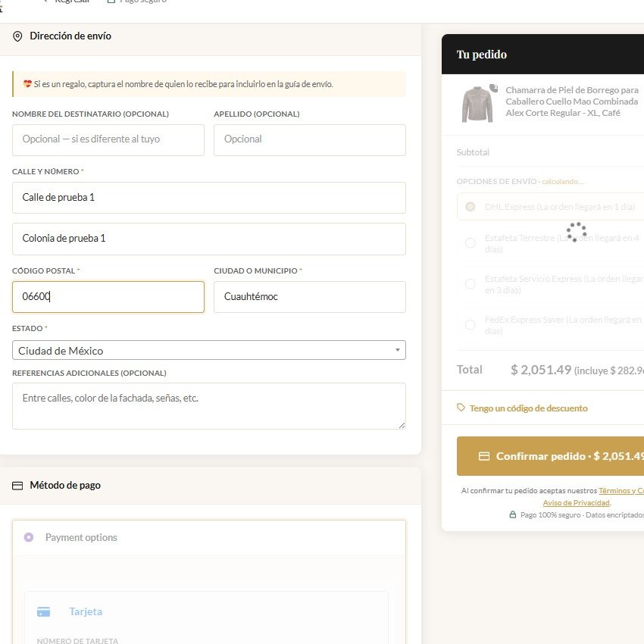Viewport: 644px width, 644px height.
Task: Select the Payment options radio button
Action: [29, 537]
